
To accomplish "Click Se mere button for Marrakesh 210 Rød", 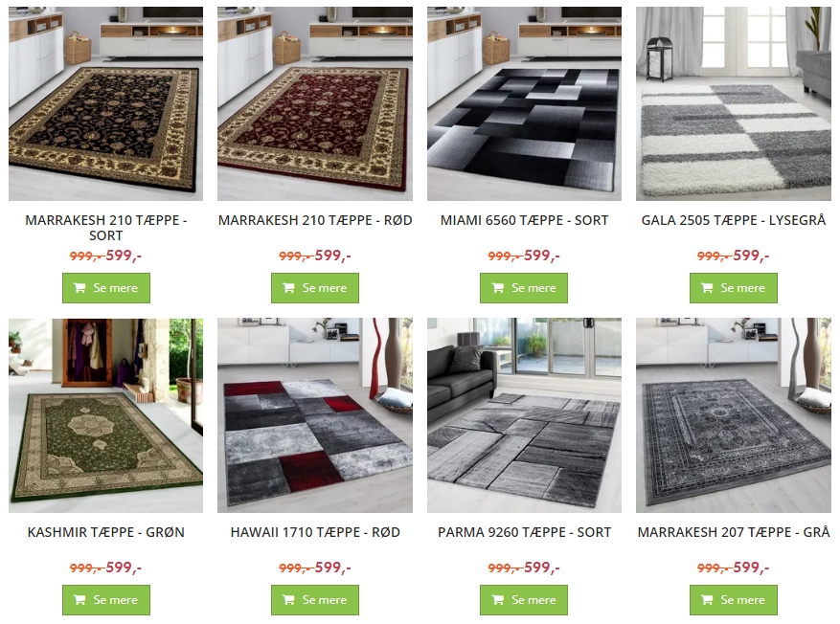I will [x=315, y=288].
